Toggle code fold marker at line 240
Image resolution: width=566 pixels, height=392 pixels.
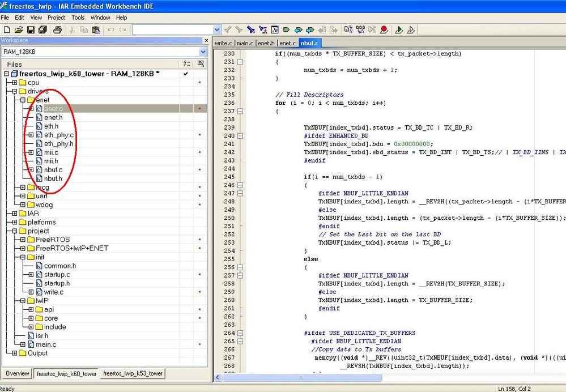click(240, 136)
